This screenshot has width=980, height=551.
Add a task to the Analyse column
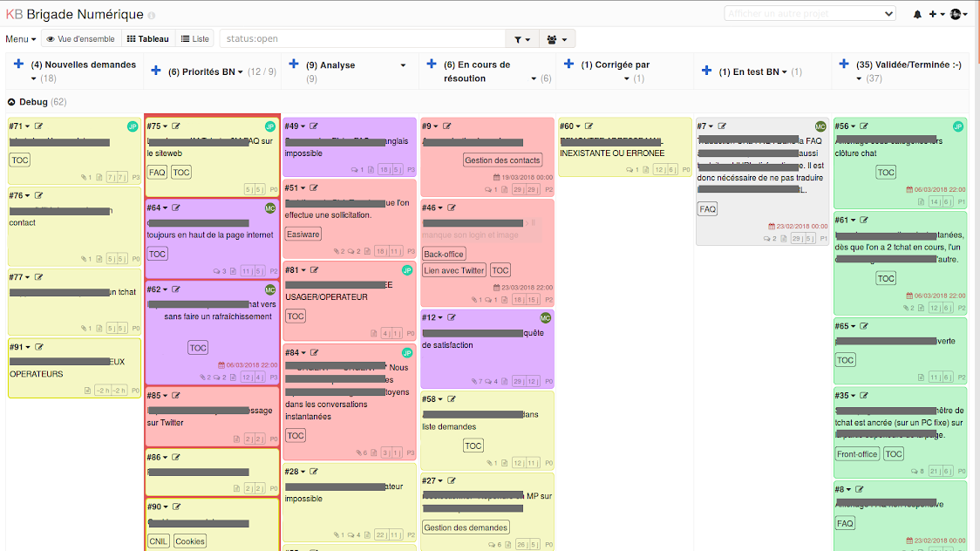pyautogui.click(x=294, y=64)
